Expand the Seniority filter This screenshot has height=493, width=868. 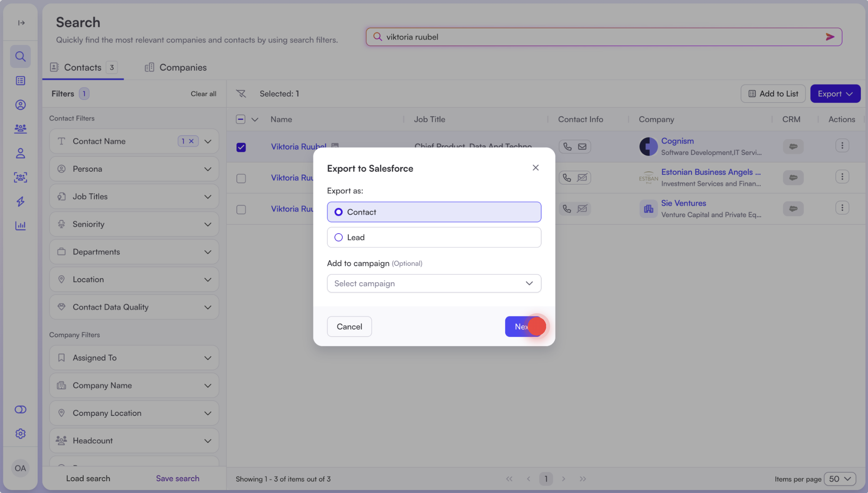tap(134, 224)
